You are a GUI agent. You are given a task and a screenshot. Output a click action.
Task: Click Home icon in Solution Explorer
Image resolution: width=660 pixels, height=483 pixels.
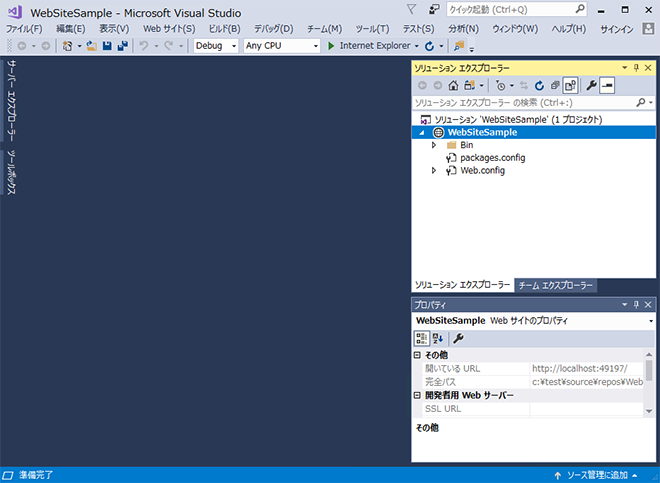point(453,86)
